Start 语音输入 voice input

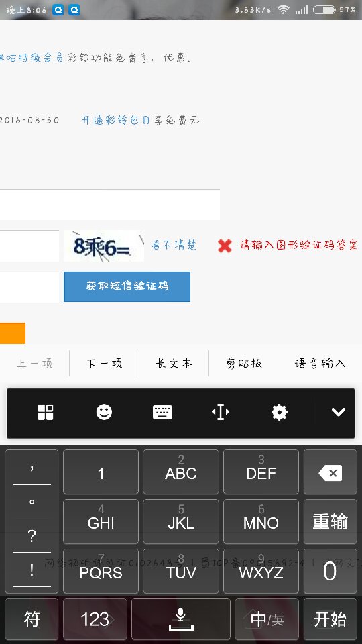click(x=320, y=364)
